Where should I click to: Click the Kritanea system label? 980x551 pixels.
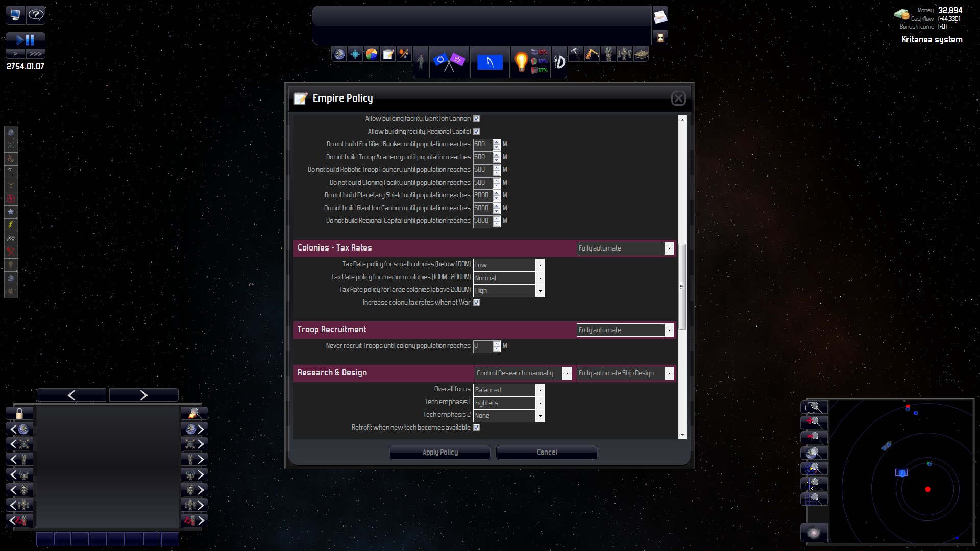(x=932, y=39)
